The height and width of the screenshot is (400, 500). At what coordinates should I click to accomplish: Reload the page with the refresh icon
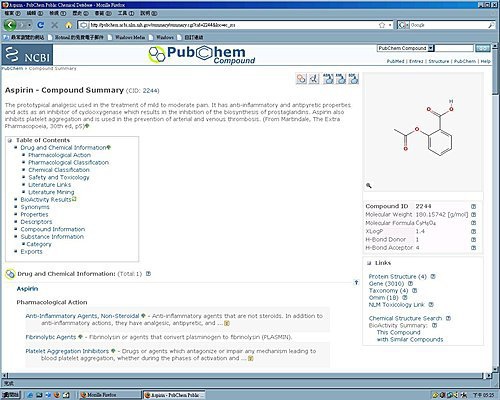click(x=41, y=25)
